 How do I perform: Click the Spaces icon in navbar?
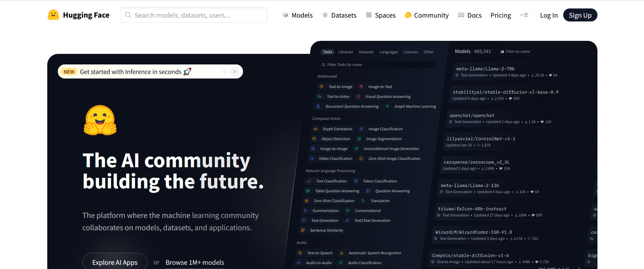369,15
